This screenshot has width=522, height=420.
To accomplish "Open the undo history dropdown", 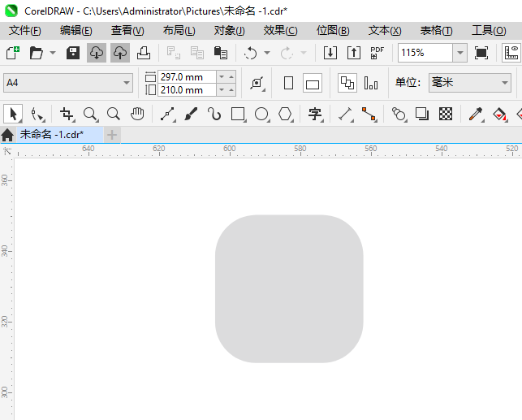I will click(x=267, y=53).
